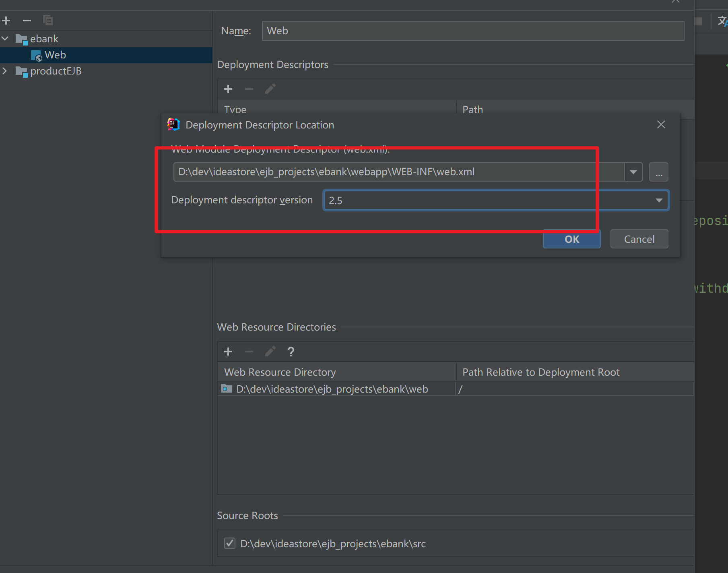Click the remove icon in Deployment Descriptors toolbar
This screenshot has width=728, height=573.
249,89
